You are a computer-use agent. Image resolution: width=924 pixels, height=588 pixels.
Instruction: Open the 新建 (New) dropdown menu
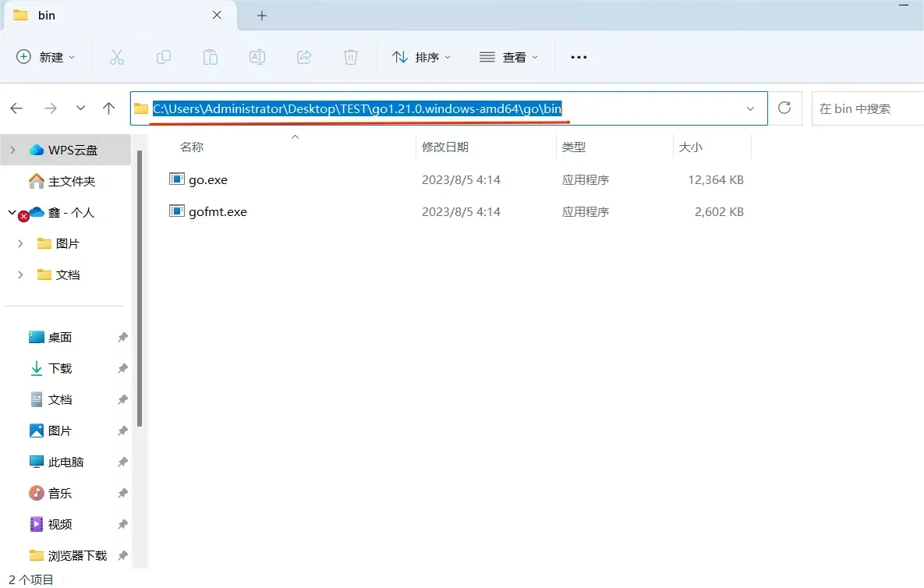point(46,57)
